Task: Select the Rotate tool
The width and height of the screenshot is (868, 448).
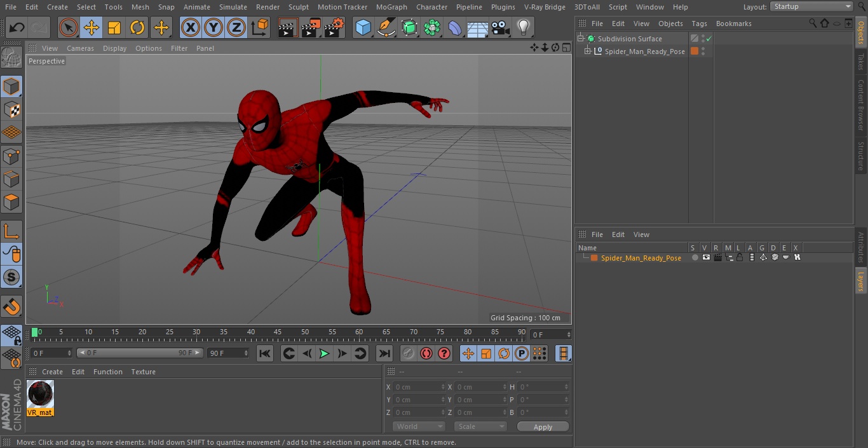Action: (x=137, y=27)
